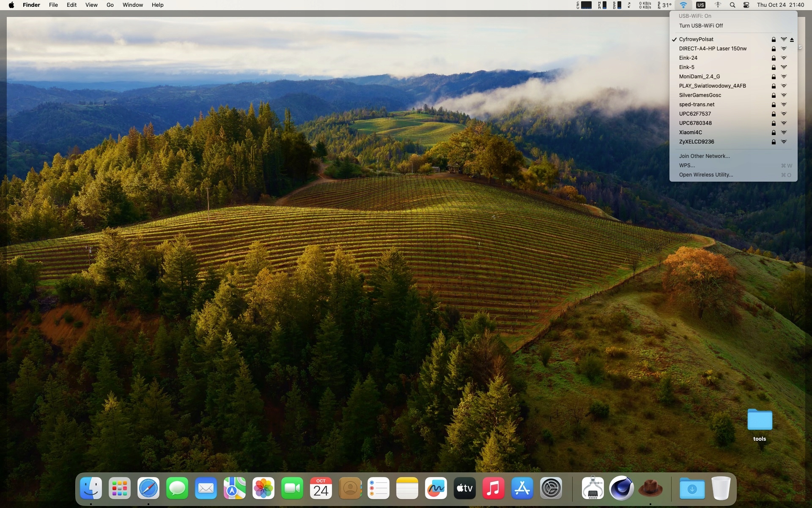Image resolution: width=812 pixels, height=508 pixels.
Task: Turn USB-WiFi Off
Action: click(x=701, y=26)
